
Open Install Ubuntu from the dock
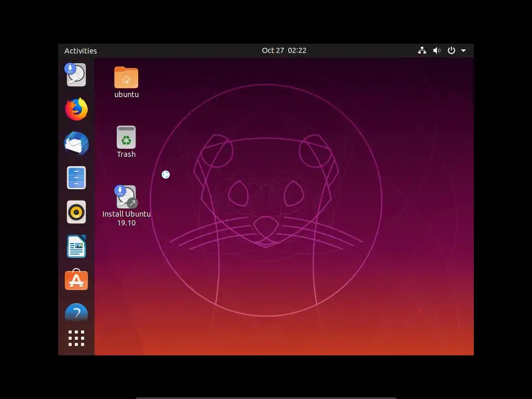(76, 75)
